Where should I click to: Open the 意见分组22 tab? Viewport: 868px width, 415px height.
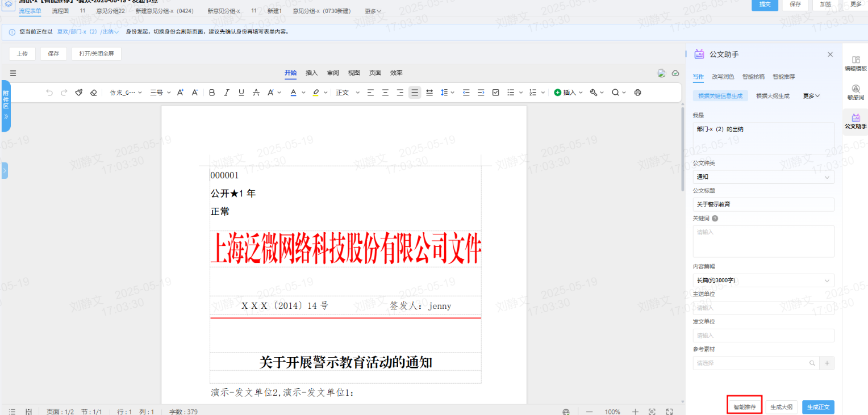click(x=111, y=11)
